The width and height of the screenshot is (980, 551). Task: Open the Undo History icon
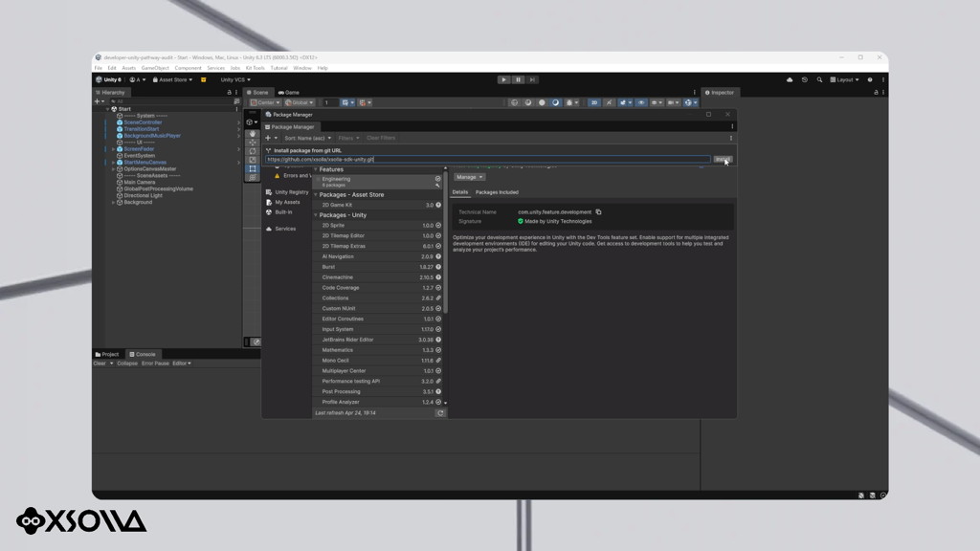(804, 80)
